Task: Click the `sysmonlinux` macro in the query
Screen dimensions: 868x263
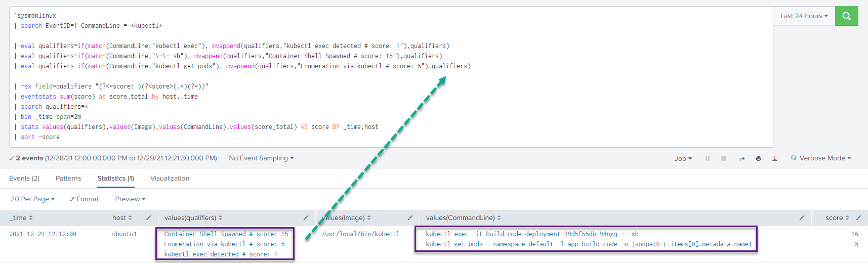Action: pos(37,16)
